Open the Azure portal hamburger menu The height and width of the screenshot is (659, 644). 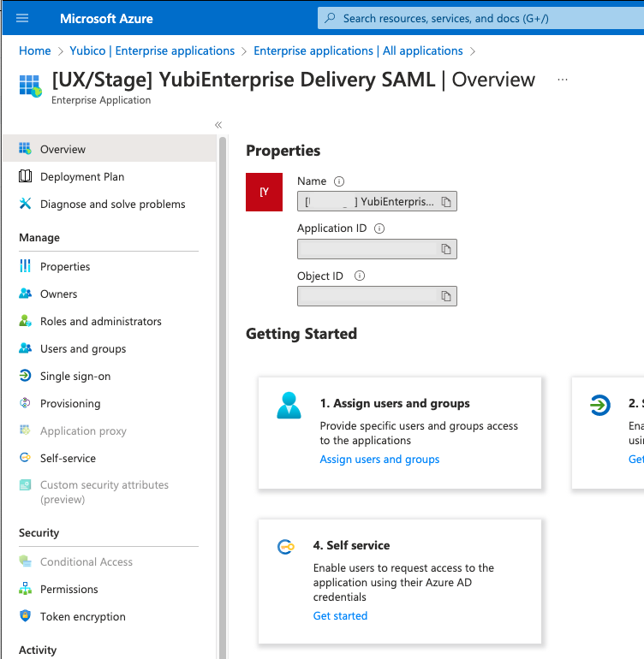tap(22, 18)
